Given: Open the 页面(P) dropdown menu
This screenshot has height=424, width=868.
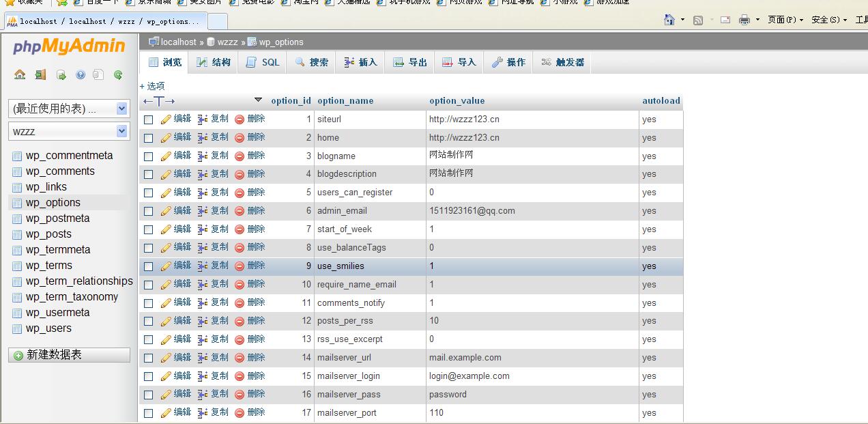Looking at the screenshot, I should tap(785, 20).
